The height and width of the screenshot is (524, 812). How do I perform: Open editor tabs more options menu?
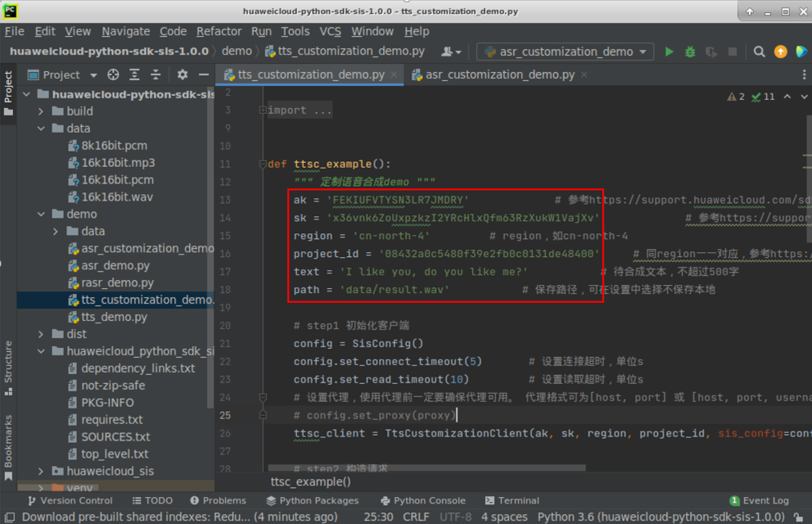[804, 75]
